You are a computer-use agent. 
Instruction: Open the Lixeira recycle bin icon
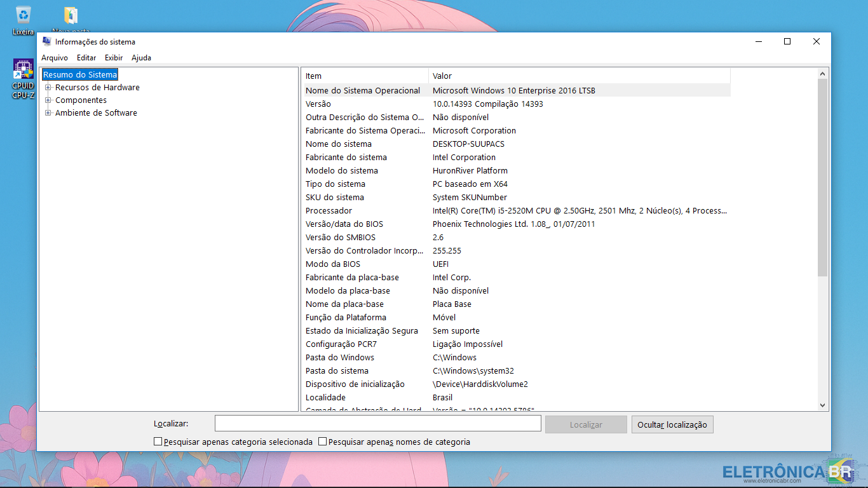click(24, 15)
